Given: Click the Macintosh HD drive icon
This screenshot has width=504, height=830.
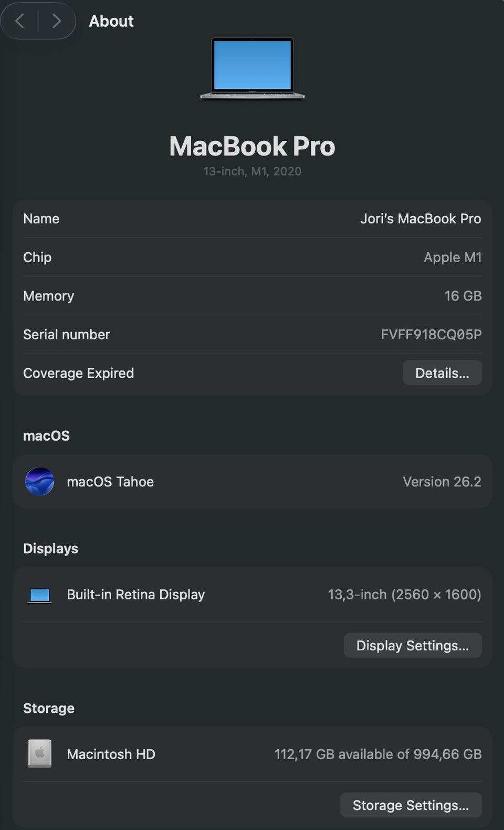Looking at the screenshot, I should pyautogui.click(x=40, y=754).
